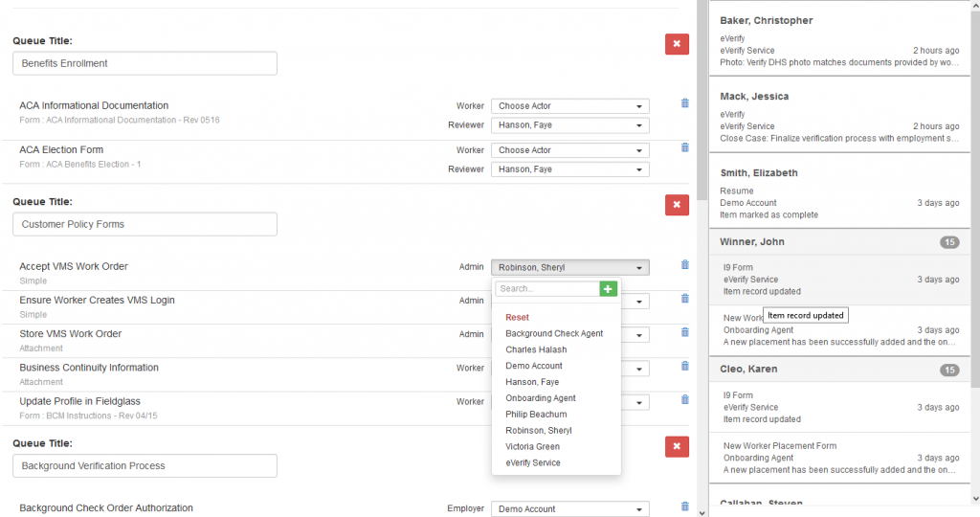
Task: Select eVerify Service in the dropdown list
Action: pos(533,462)
